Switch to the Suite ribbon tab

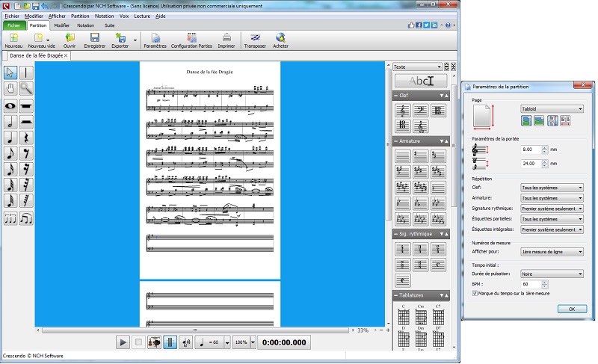[x=109, y=25]
